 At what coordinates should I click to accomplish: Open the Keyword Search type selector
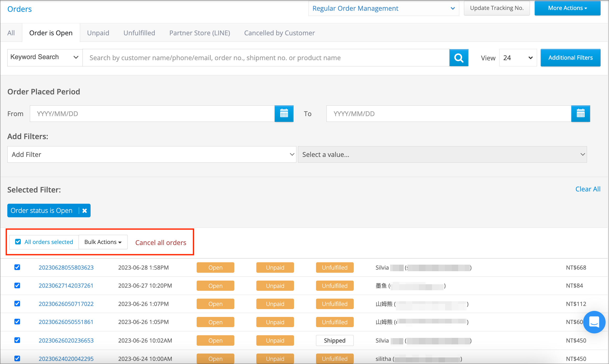[44, 57]
